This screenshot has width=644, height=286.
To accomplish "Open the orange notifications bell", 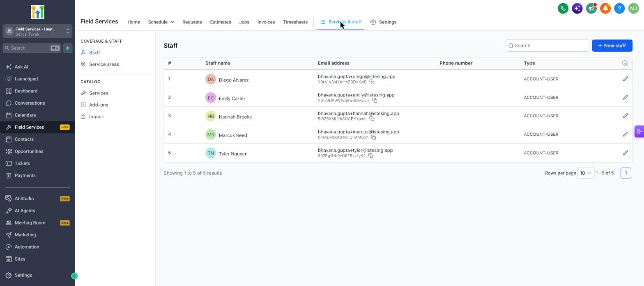I will coord(605,8).
